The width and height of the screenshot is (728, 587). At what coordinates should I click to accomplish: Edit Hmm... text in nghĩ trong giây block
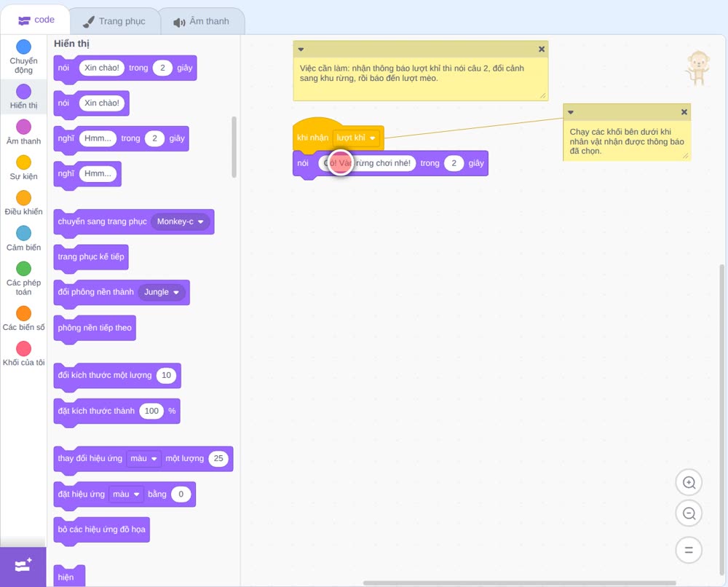coord(98,138)
